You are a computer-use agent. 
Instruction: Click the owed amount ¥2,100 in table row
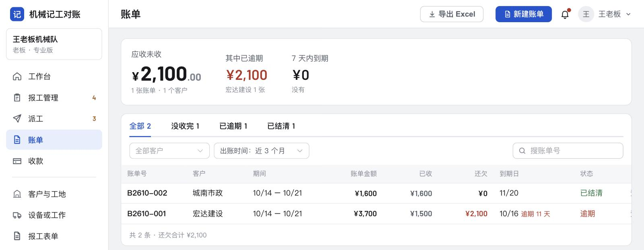tap(476, 214)
